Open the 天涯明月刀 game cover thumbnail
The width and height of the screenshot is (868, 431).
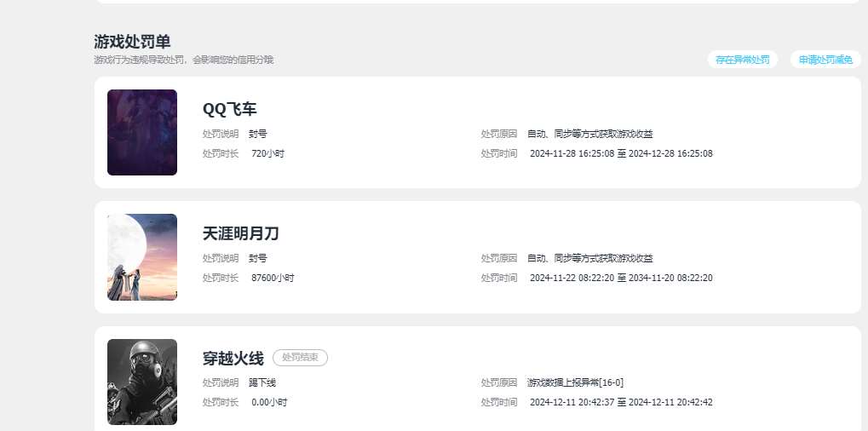point(142,257)
